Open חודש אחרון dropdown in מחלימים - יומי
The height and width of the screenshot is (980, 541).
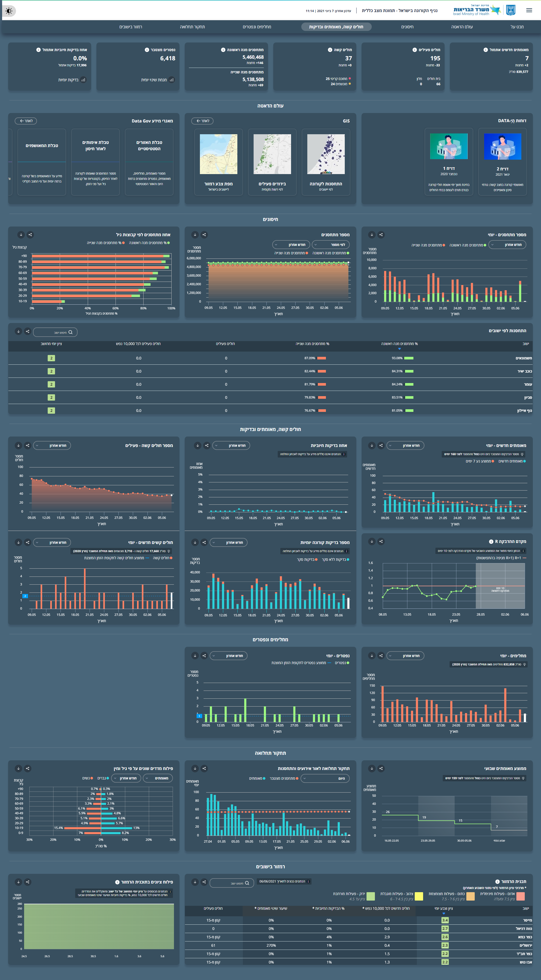coord(405,655)
